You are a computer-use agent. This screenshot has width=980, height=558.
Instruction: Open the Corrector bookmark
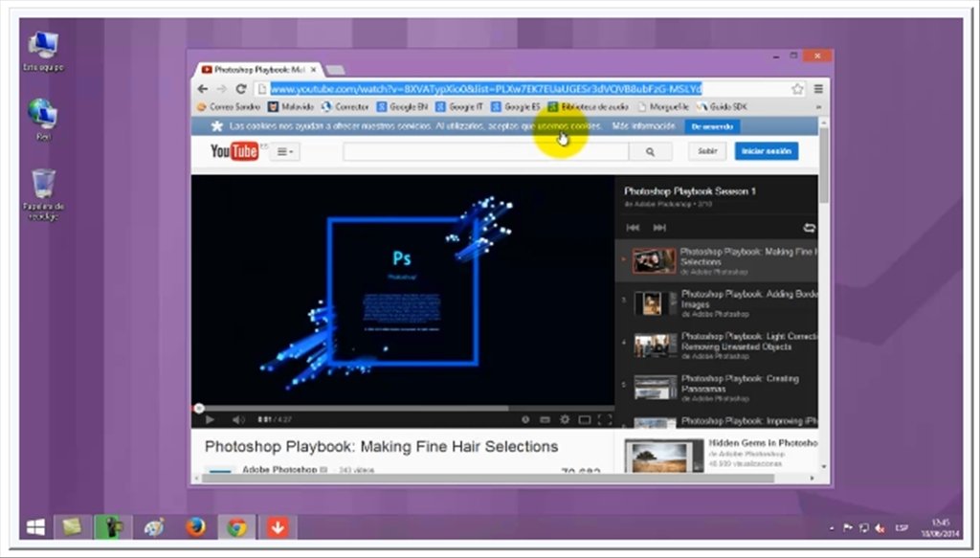tap(345, 107)
